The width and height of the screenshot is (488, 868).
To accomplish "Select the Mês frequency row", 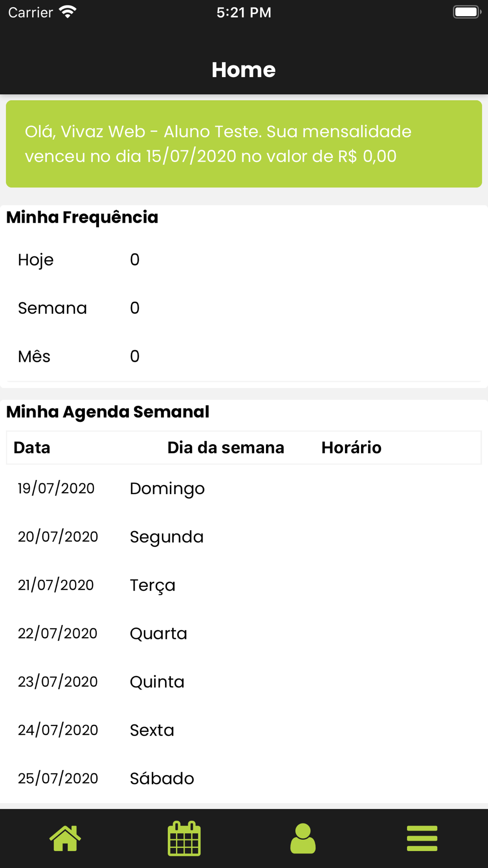I will (244, 356).
